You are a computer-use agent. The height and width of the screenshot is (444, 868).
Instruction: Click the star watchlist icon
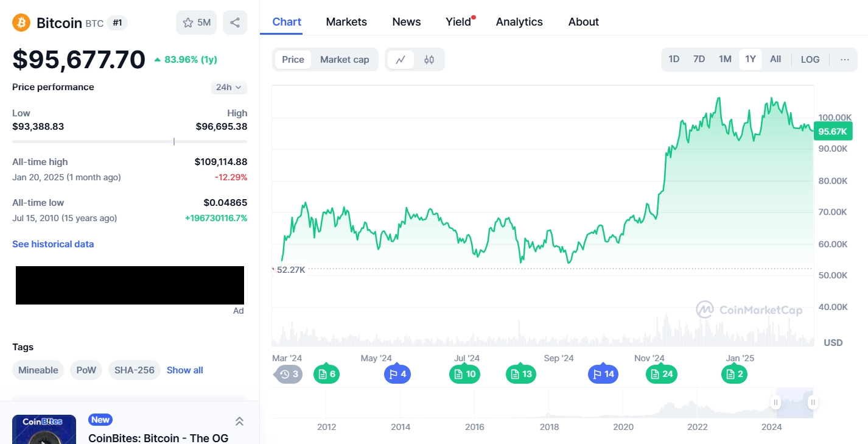[x=188, y=23]
